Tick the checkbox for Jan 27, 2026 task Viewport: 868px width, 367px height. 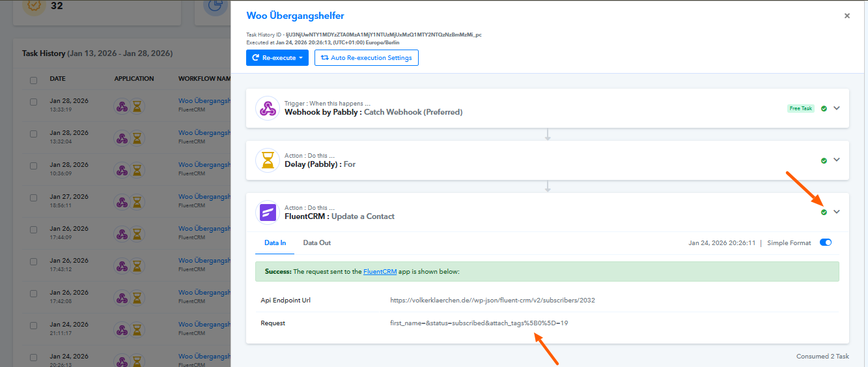click(x=33, y=198)
